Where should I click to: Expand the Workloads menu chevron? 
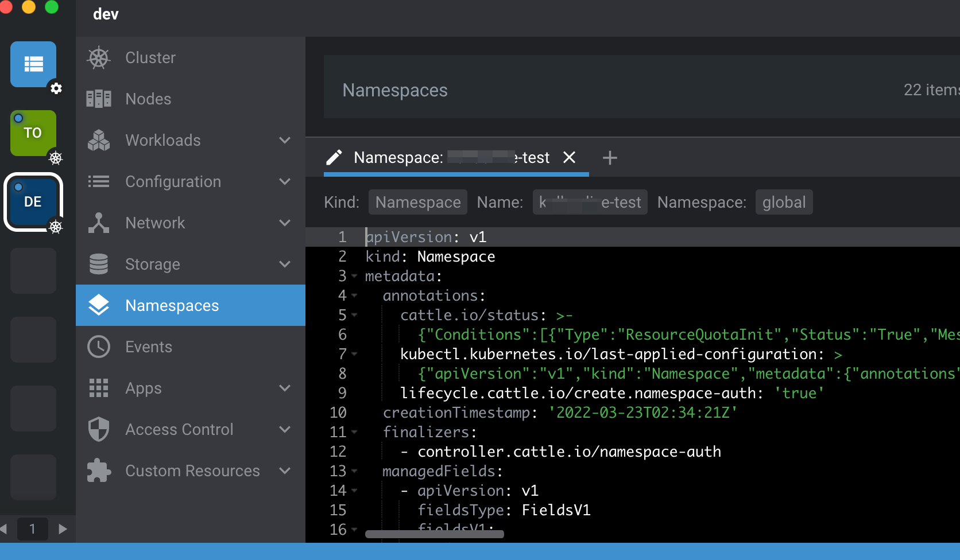(285, 140)
